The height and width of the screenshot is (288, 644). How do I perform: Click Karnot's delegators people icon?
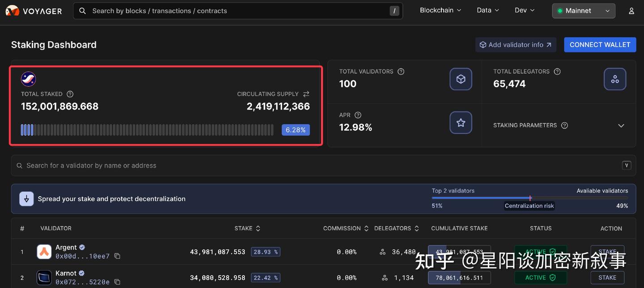[x=385, y=278]
